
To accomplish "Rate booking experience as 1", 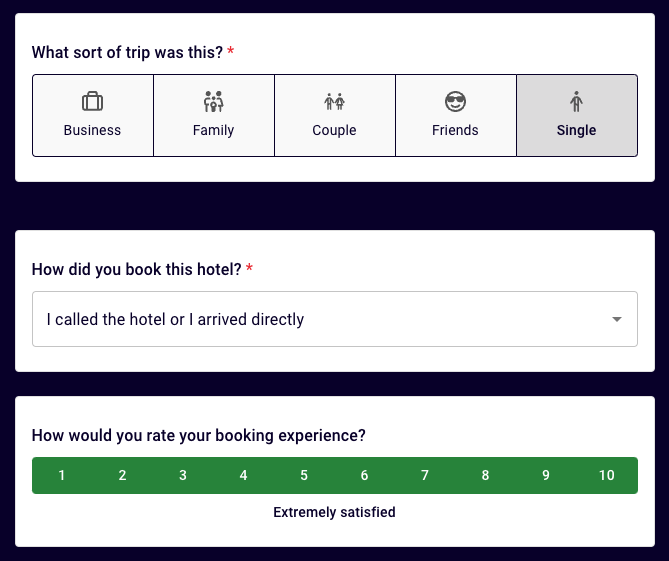I will [62, 475].
